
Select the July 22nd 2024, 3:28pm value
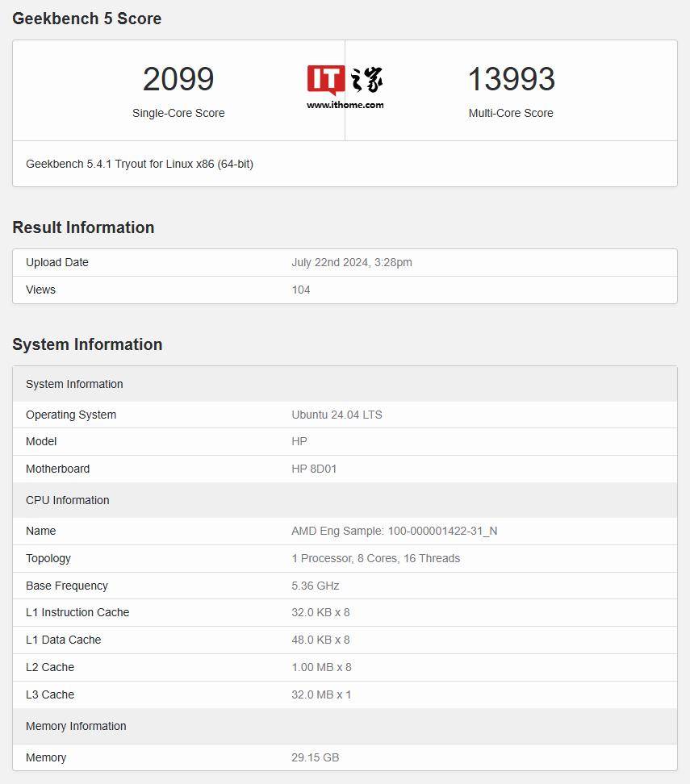pos(352,262)
